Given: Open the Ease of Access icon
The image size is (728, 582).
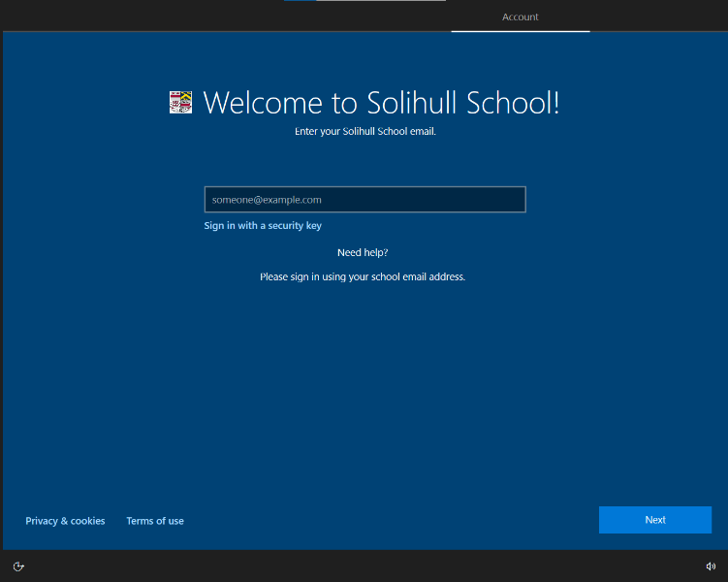Looking at the screenshot, I should click(x=18, y=566).
